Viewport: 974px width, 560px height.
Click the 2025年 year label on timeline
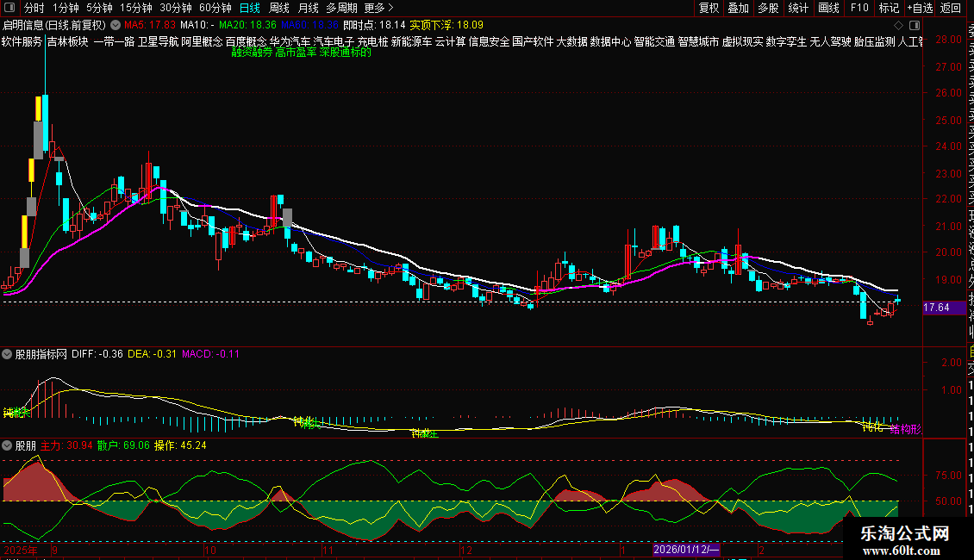coord(21,550)
